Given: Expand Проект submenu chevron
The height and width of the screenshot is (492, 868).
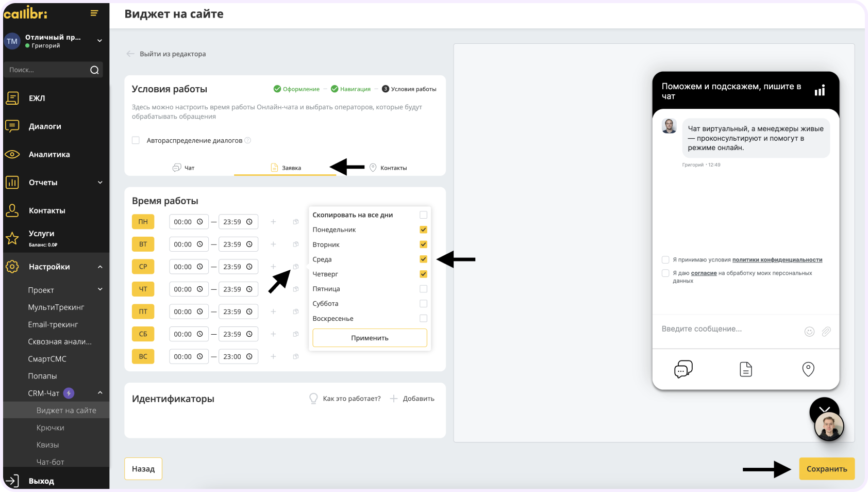Looking at the screenshot, I should 100,289.
